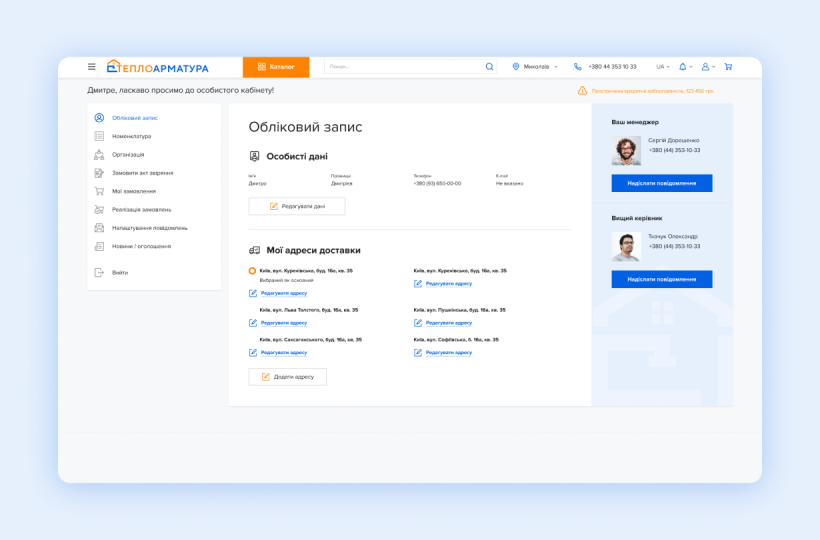Expand the Миколаїв city dropdown
Viewport: 820px width, 540px height.
pos(537,67)
